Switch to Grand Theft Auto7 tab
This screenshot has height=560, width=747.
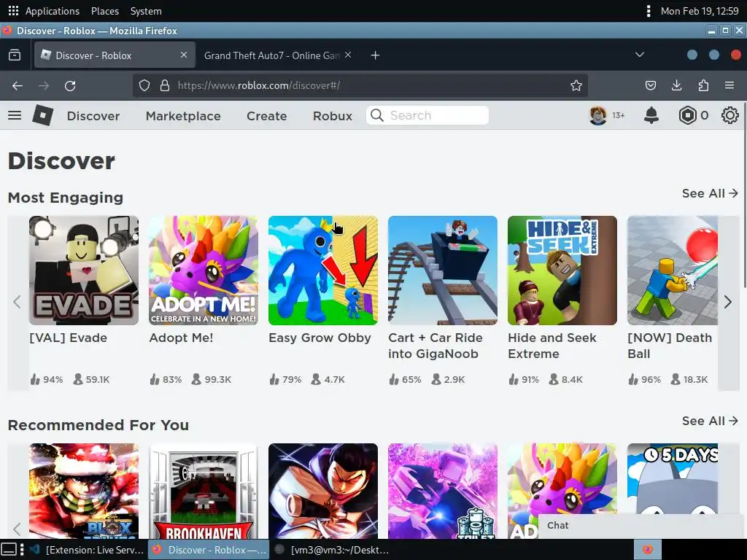pyautogui.click(x=278, y=55)
